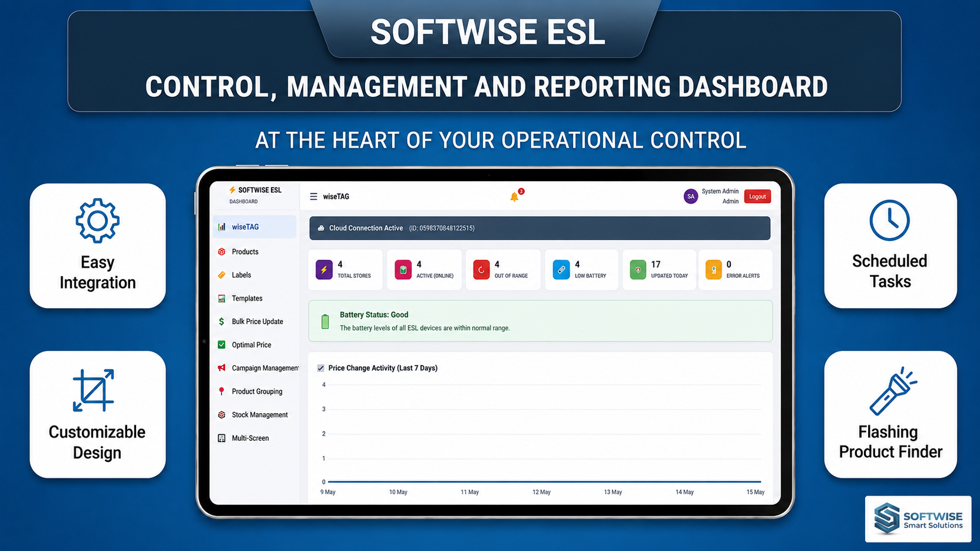This screenshot has height=551, width=980.
Task: Click the lightning bolt beside SOFTWISE ESL
Action: point(232,190)
